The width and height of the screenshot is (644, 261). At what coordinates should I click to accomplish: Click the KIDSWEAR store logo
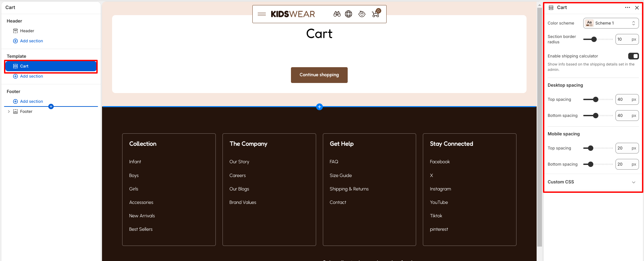(x=293, y=14)
